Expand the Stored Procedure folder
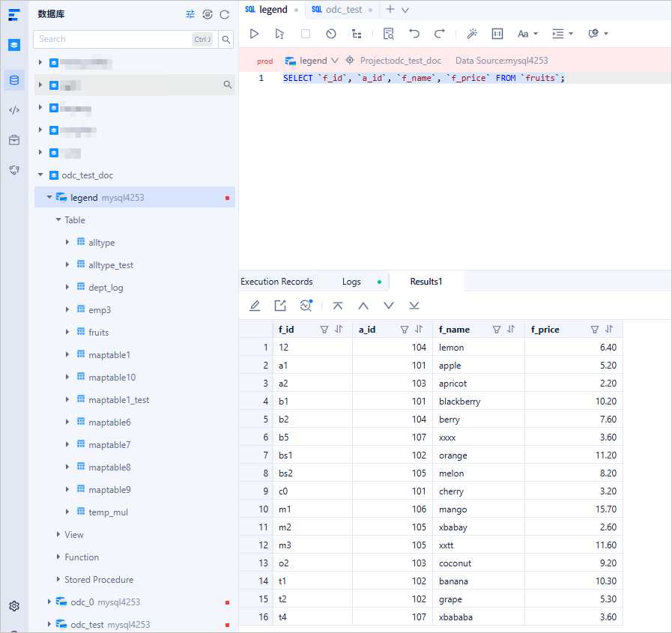672x633 pixels. (x=58, y=580)
